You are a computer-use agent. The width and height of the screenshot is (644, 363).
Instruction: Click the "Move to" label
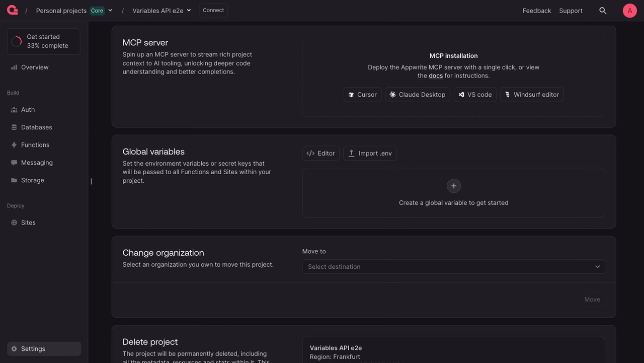point(314,251)
